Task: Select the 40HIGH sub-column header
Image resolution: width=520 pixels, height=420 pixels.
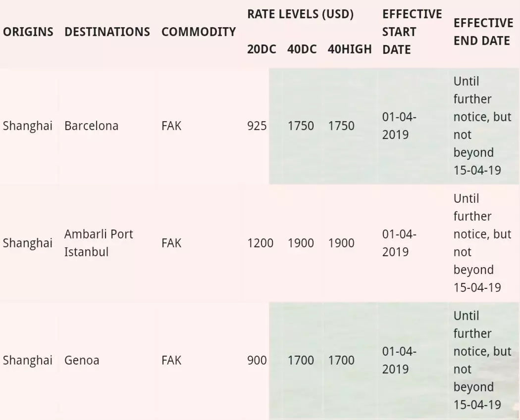Action: (x=350, y=49)
